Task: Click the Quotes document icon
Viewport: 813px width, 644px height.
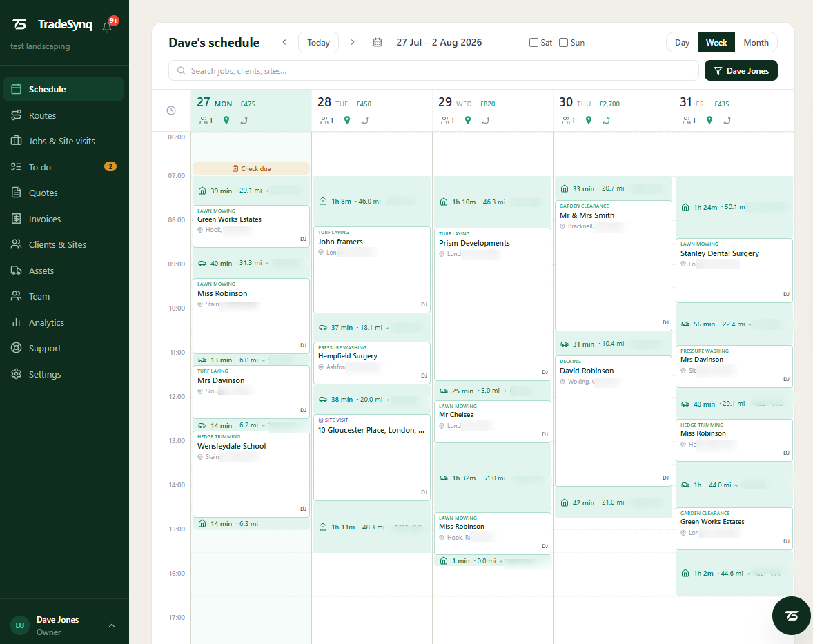Action: (16, 193)
